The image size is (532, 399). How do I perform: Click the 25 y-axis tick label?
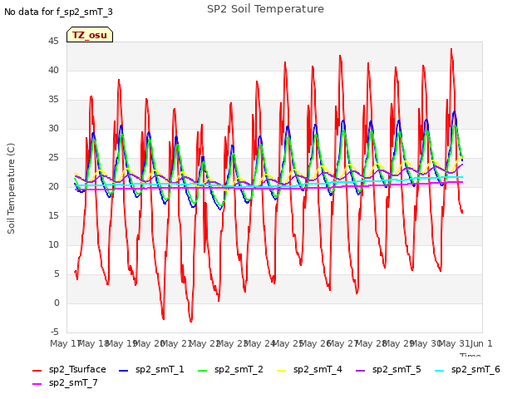pyautogui.click(x=53, y=158)
